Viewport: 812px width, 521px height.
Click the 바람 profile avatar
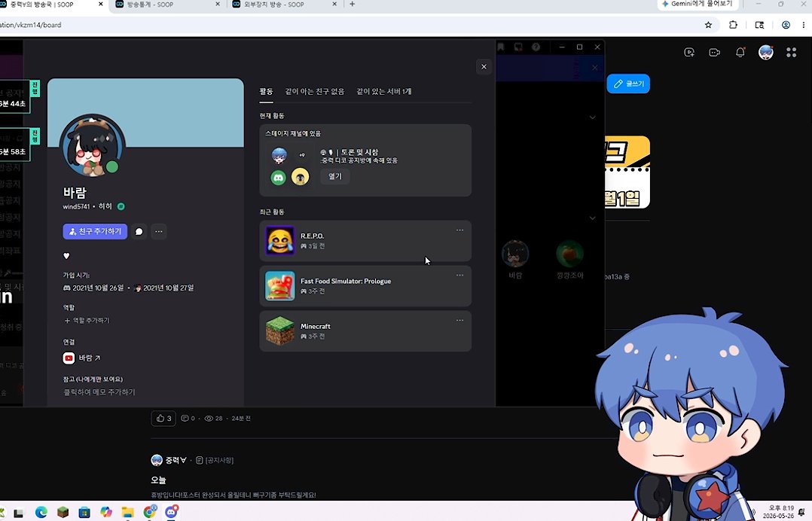coord(92,145)
